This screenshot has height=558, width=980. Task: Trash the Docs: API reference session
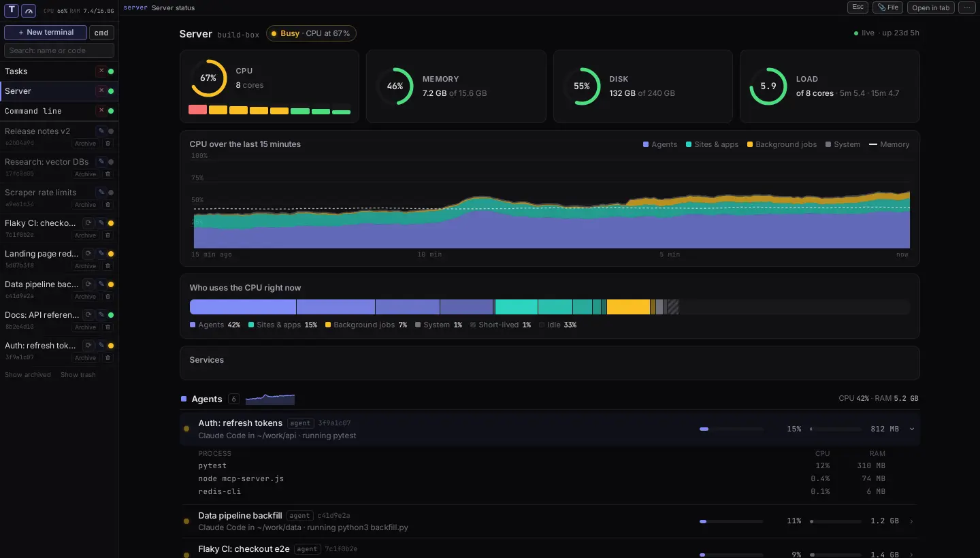[x=107, y=327]
